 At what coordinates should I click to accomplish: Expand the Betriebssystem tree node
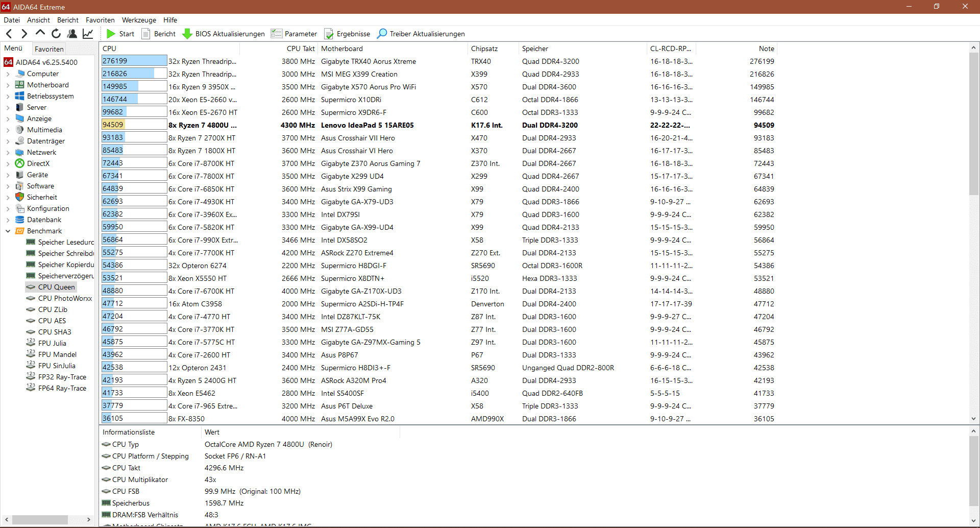click(8, 96)
